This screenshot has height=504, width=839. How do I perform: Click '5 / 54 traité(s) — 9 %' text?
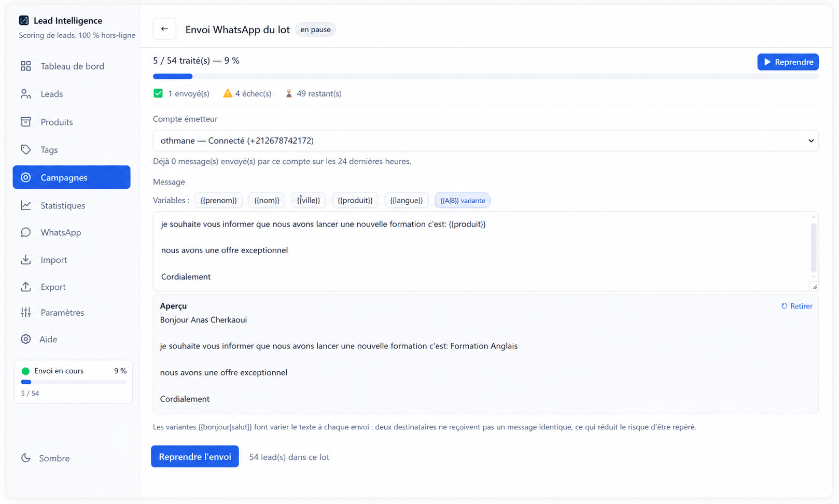click(x=196, y=61)
